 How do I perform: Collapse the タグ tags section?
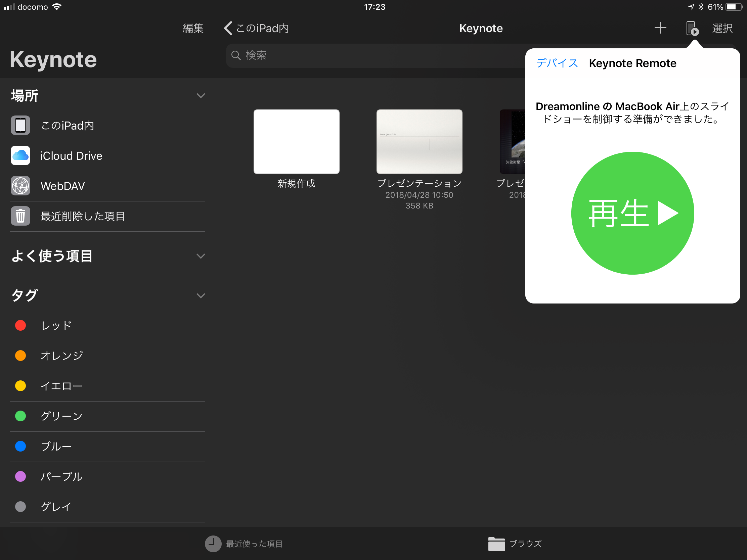pyautogui.click(x=201, y=296)
